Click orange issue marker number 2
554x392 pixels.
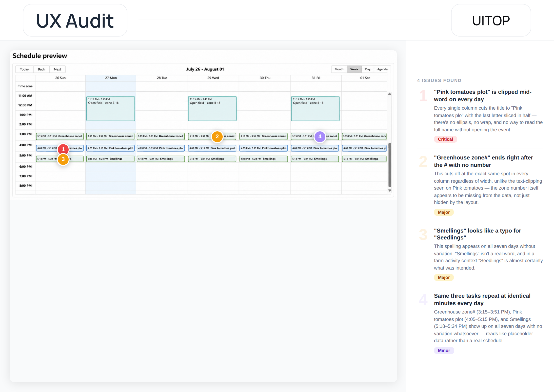click(217, 137)
